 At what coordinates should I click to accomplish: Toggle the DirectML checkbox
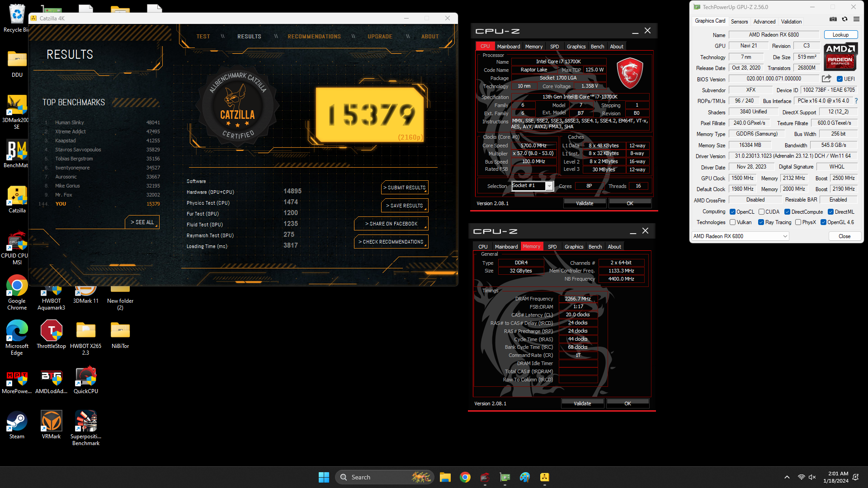coord(830,212)
